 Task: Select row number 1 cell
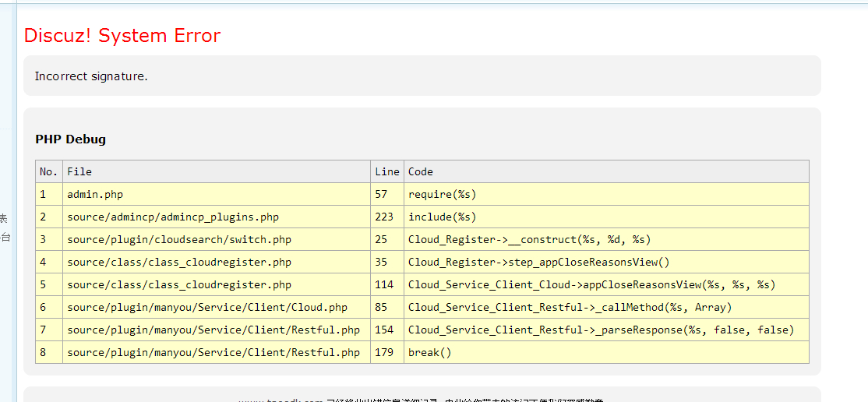coord(49,194)
